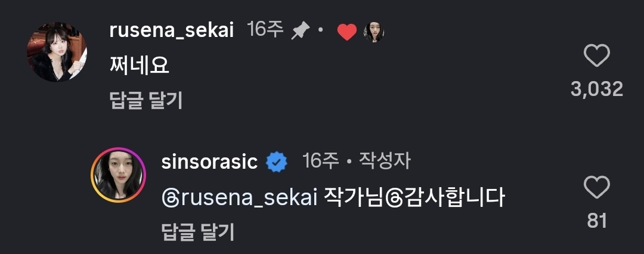Click the blue verified badge beside sinsorasic
The height and width of the screenshot is (254, 644).
(276, 162)
